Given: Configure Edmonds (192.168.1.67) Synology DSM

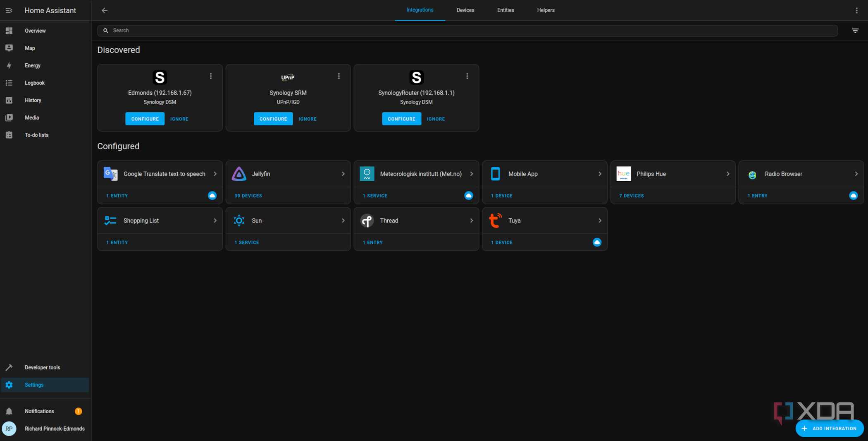Looking at the screenshot, I should 145,119.
